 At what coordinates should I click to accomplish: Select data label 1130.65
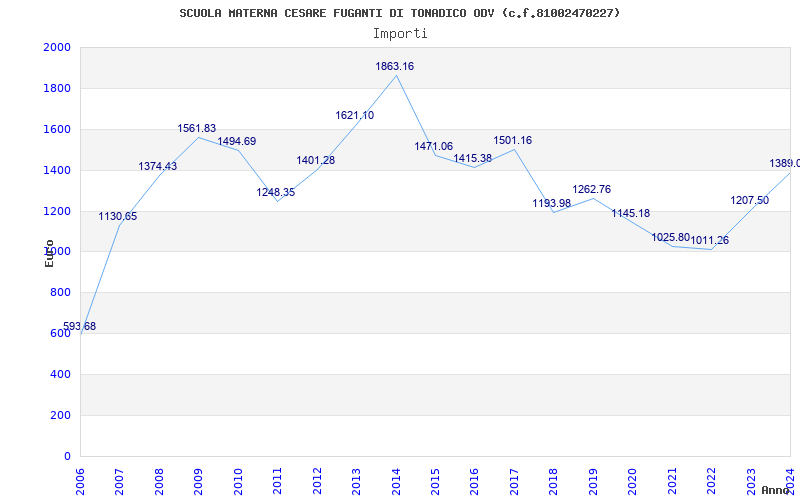point(118,216)
